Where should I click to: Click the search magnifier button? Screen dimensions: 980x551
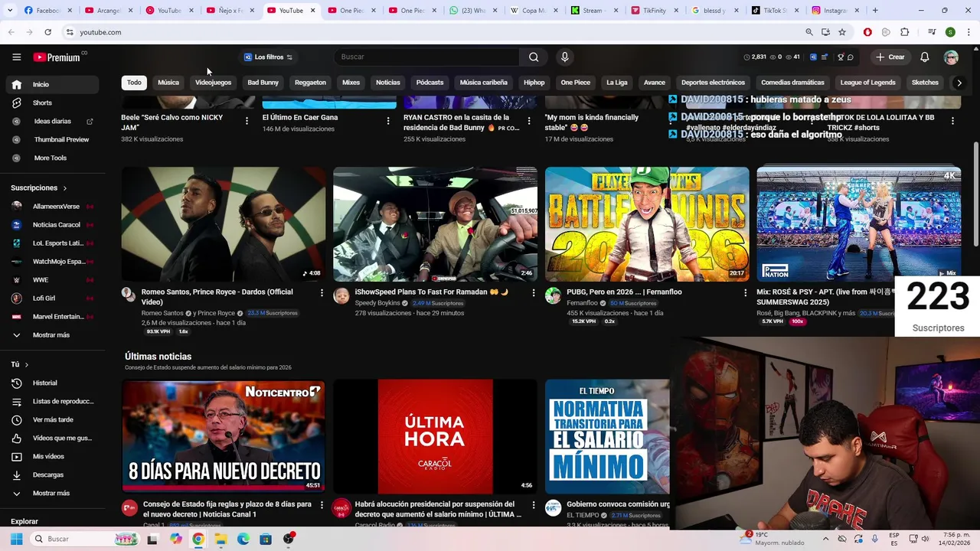tap(534, 57)
